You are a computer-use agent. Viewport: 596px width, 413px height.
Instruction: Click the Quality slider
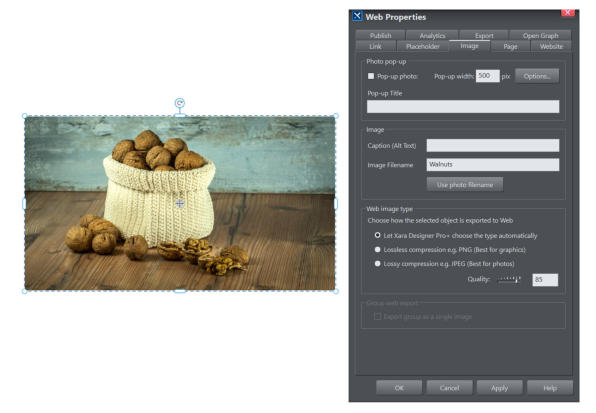coord(509,280)
